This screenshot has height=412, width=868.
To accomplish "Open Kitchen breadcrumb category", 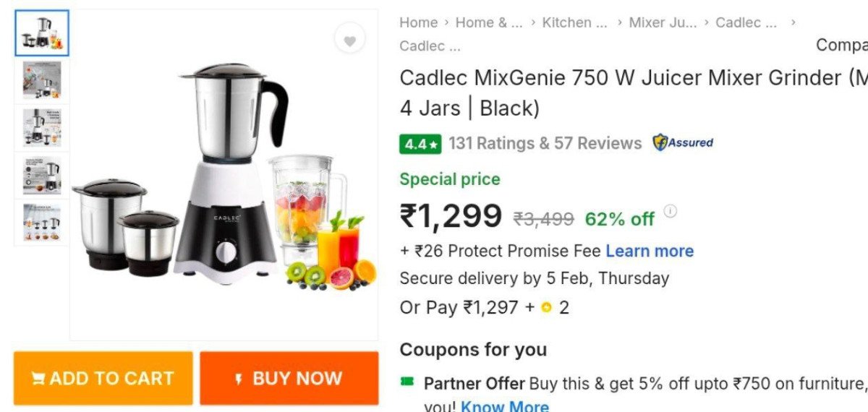I will [x=575, y=22].
